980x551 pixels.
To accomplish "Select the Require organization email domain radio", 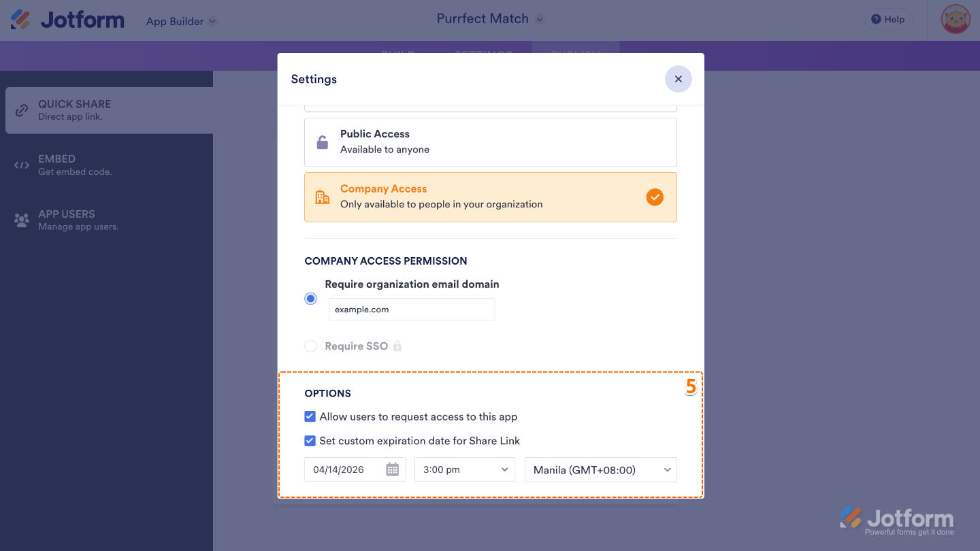I will click(310, 298).
